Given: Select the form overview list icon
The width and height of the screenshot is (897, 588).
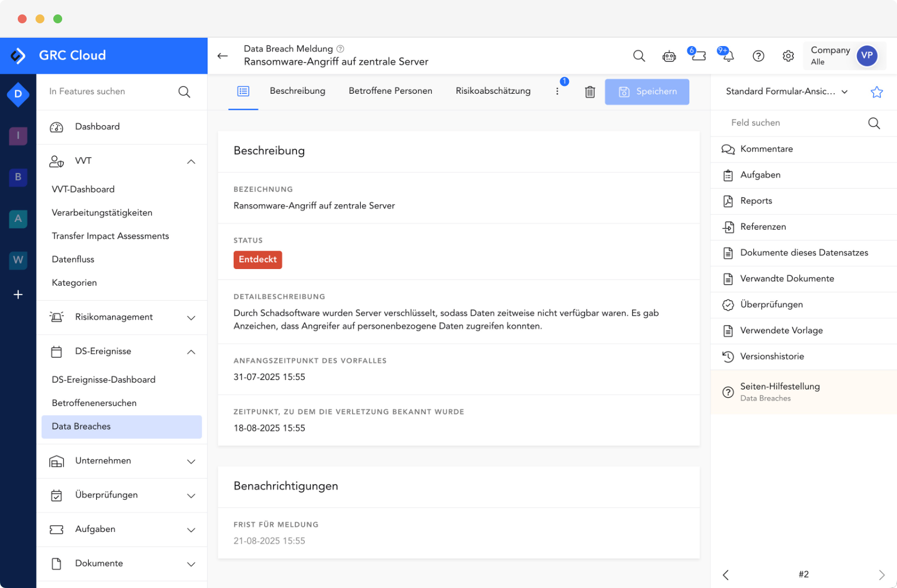Looking at the screenshot, I should [x=243, y=92].
